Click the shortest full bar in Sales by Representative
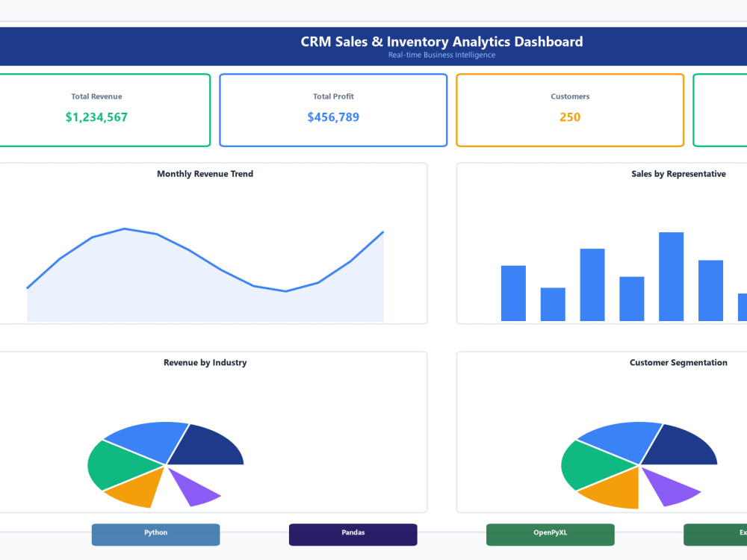Screen dimensions: 747x560 click(x=553, y=305)
